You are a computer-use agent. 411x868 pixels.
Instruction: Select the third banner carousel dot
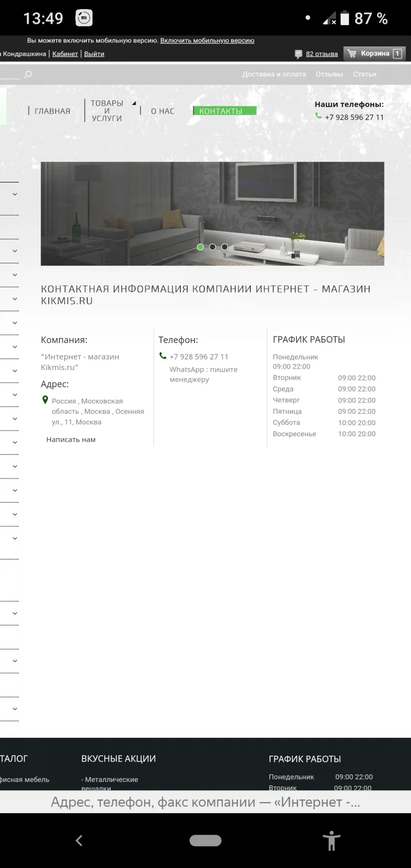tap(225, 247)
